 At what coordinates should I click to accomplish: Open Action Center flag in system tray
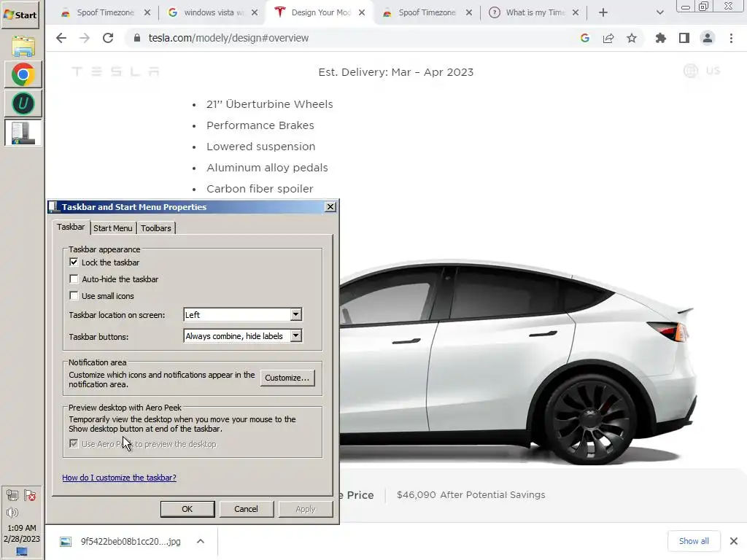30,496
